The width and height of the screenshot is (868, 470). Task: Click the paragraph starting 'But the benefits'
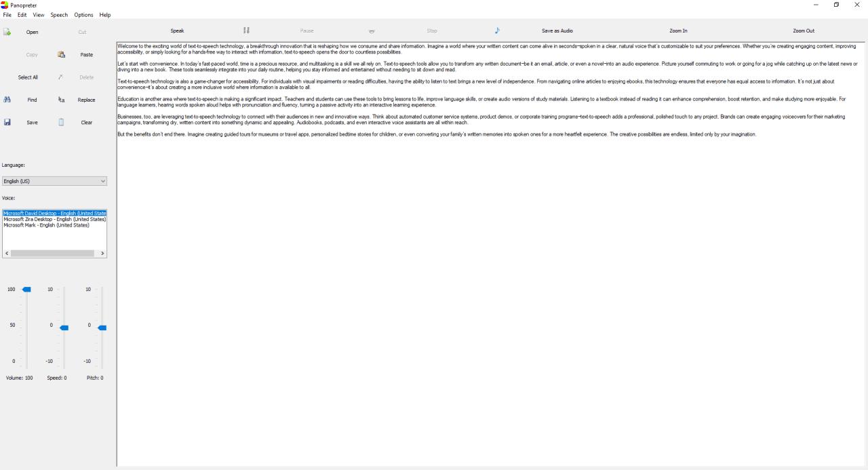point(437,134)
